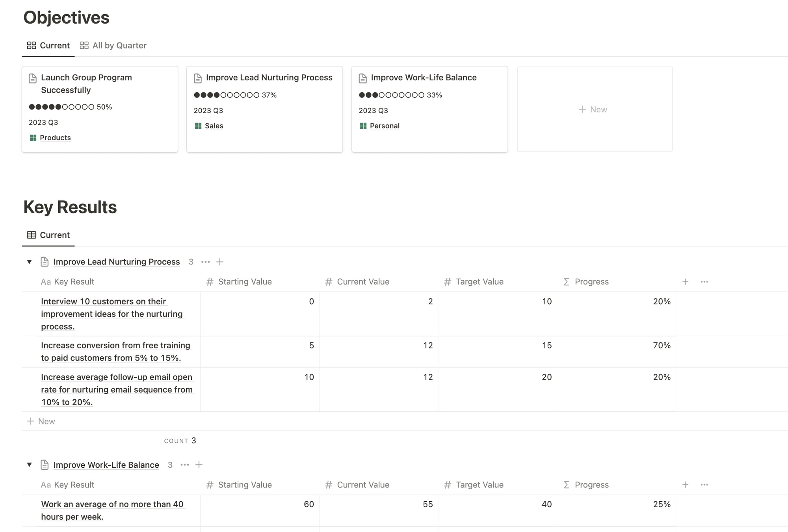This screenshot has width=788, height=532.
Task: Collapse the Improve Work-Life Balance group
Action: 29,465
